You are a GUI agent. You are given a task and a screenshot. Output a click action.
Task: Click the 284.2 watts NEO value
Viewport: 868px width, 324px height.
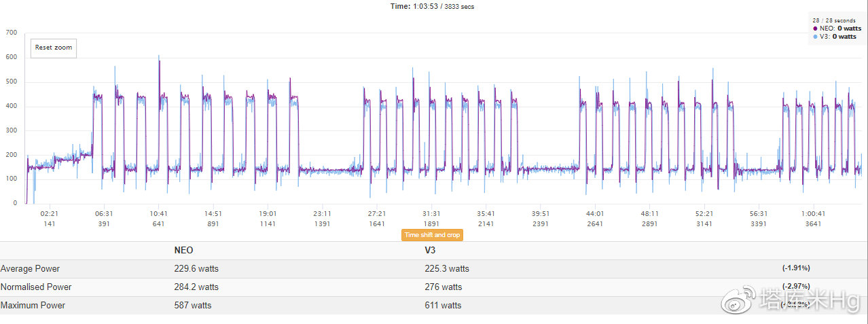tap(196, 287)
